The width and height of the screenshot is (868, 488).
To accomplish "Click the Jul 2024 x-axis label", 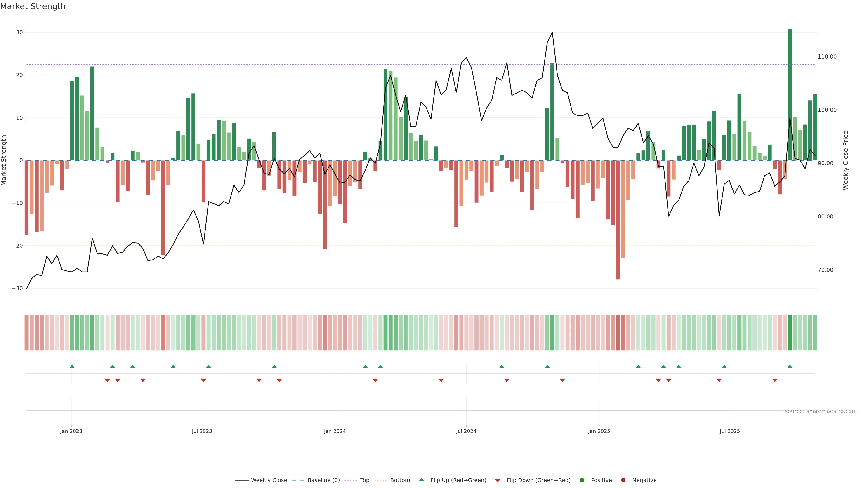I will point(466,431).
